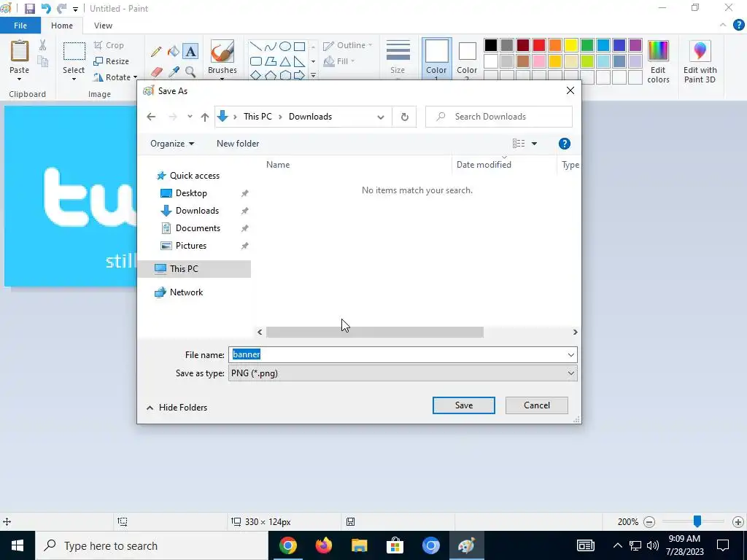Click the Save As dialog help icon
This screenshot has width=747, height=560.
coord(564,144)
